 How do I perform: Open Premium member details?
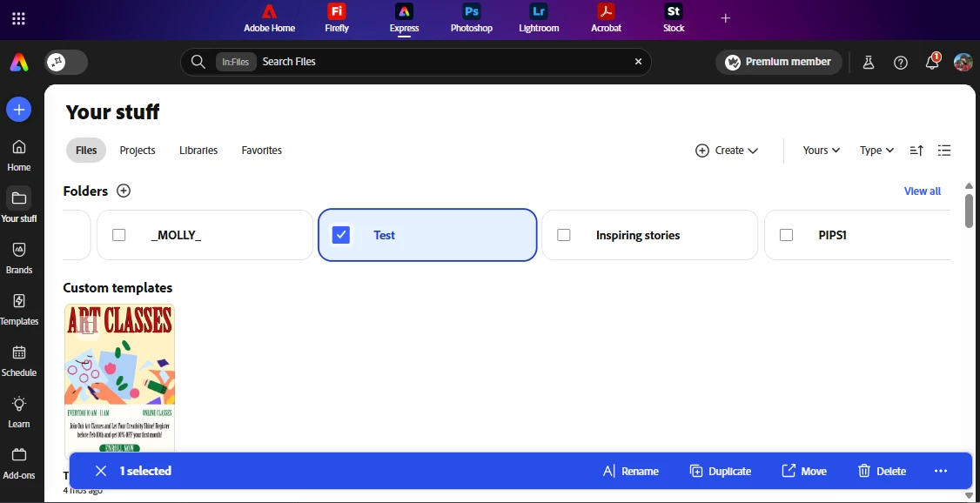coord(779,62)
